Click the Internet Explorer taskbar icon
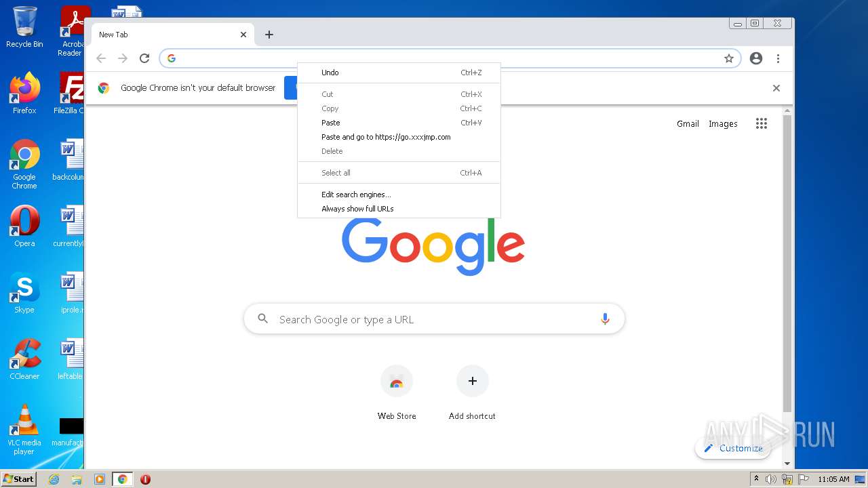This screenshot has width=868, height=488. 54,479
